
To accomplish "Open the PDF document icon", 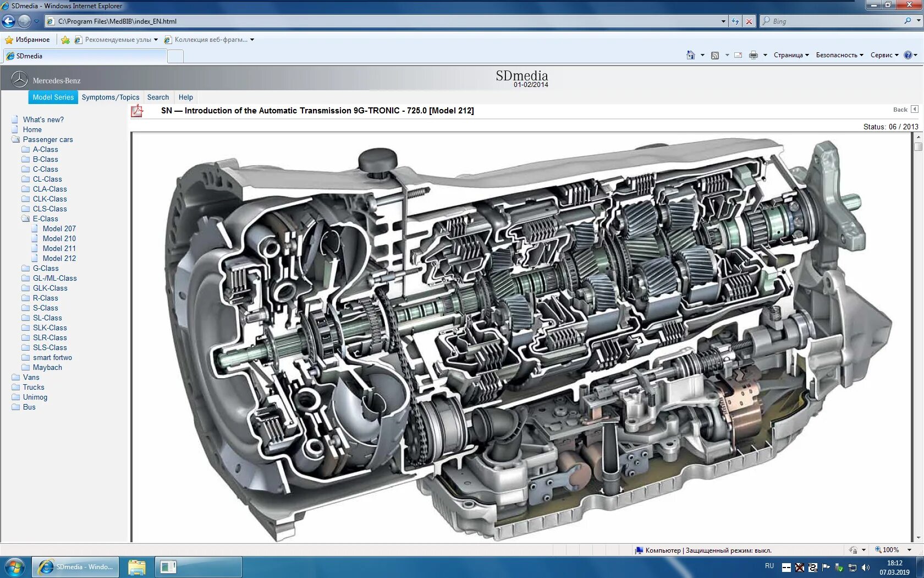I will tap(137, 111).
